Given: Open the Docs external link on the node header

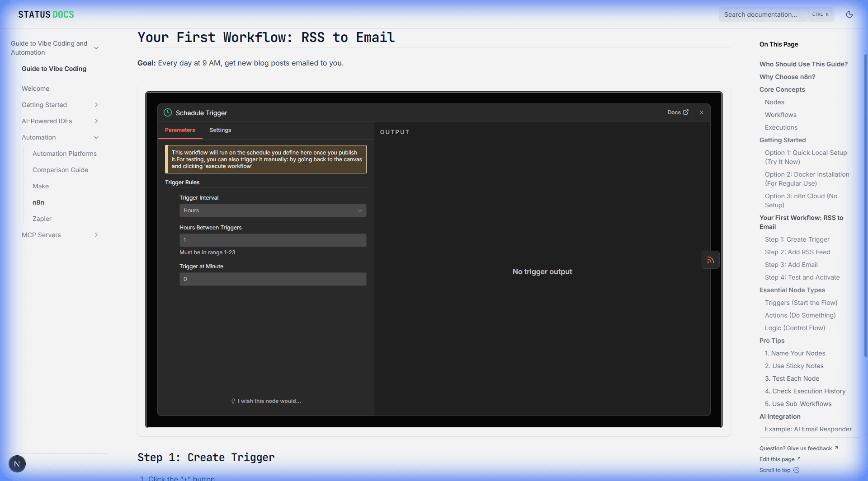Looking at the screenshot, I should pyautogui.click(x=678, y=112).
